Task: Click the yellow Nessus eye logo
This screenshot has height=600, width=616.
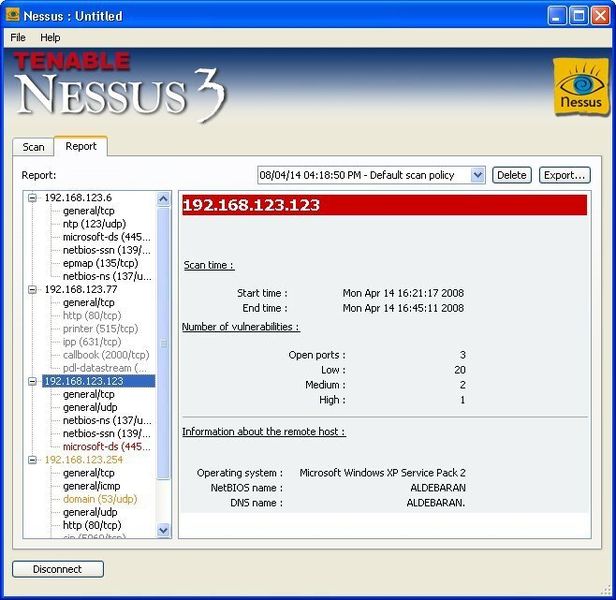Action: pos(580,86)
